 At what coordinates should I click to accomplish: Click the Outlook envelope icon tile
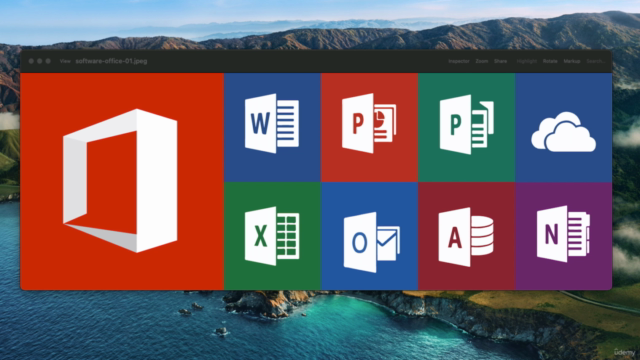pos(369,236)
